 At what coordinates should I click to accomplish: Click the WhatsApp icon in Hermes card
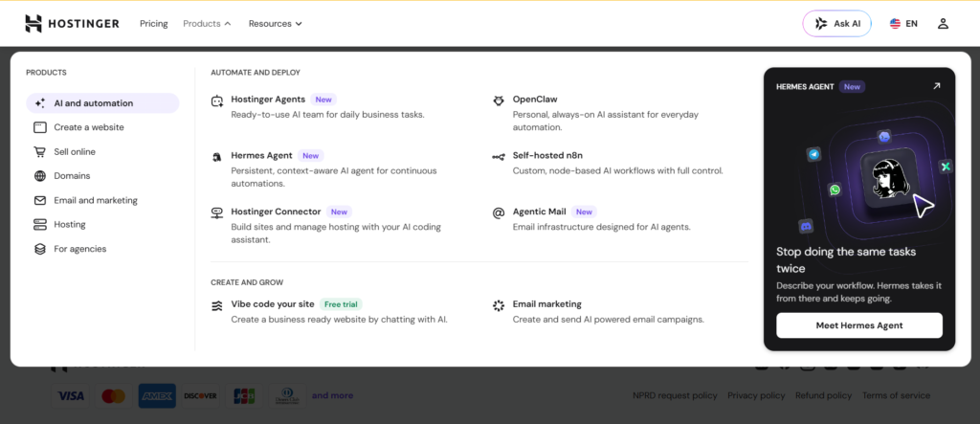tap(835, 190)
